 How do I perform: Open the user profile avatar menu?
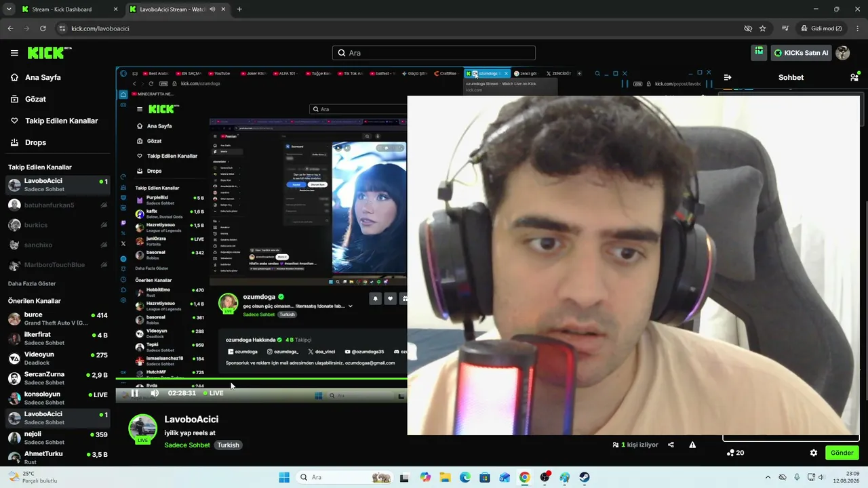843,53
